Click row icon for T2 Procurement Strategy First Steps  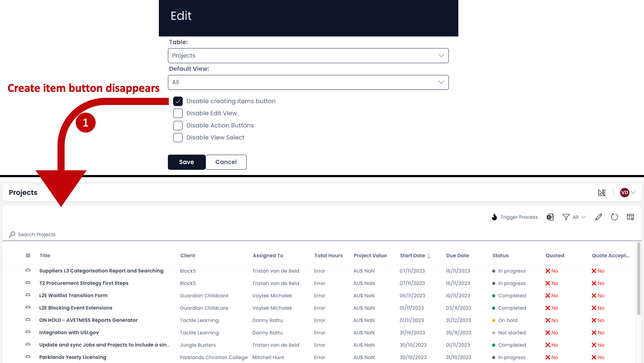[x=28, y=283]
